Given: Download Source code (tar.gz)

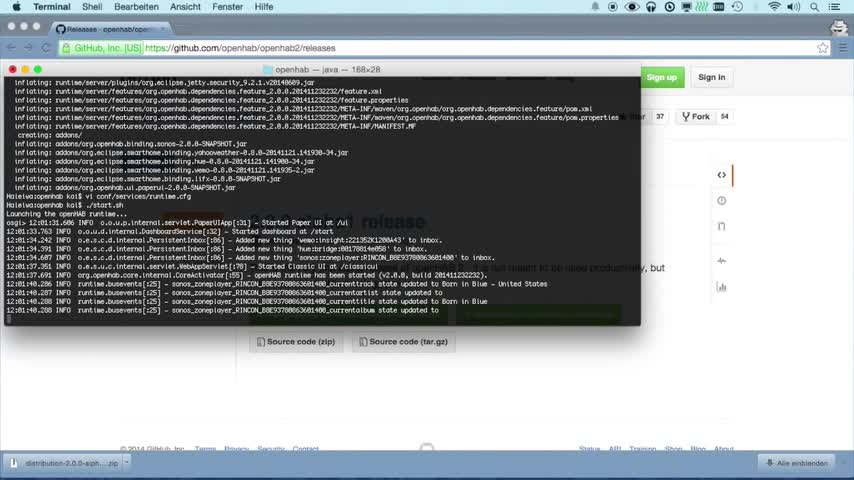Looking at the screenshot, I should (404, 342).
